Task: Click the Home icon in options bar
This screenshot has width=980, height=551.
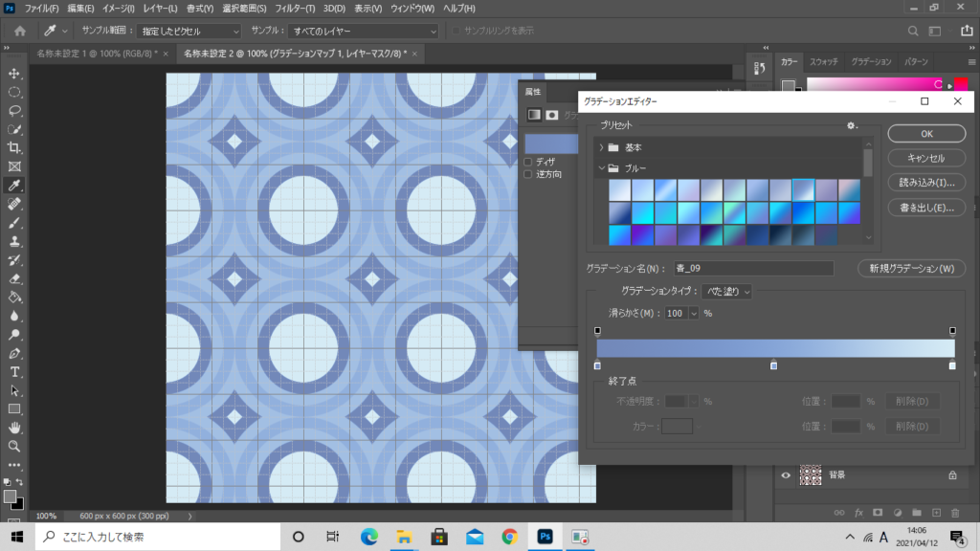Action: point(20,31)
